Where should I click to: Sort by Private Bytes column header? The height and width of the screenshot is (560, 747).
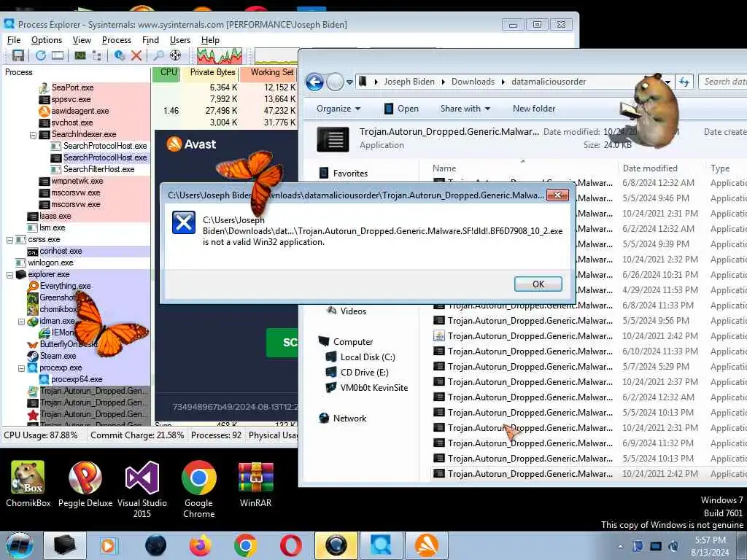[x=210, y=73]
